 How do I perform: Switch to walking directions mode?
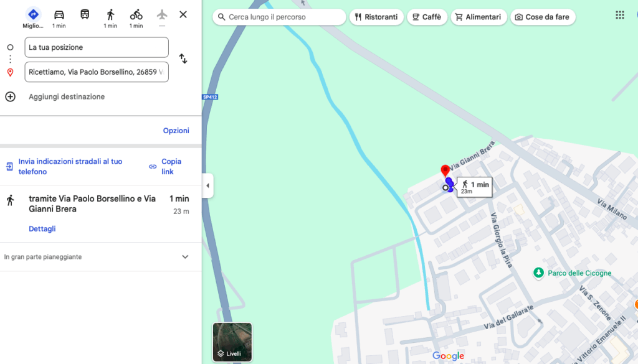[x=110, y=15]
